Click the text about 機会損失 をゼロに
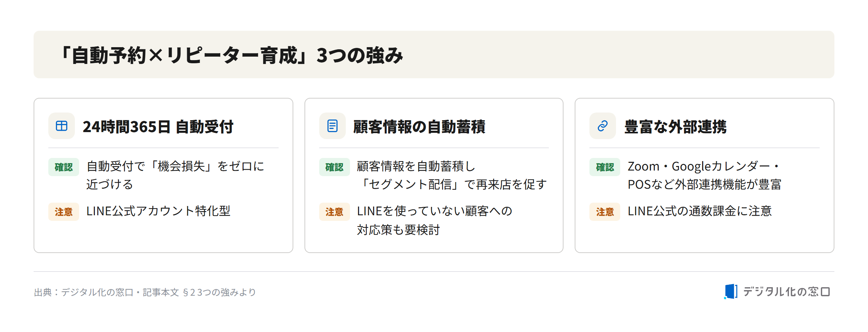 [175, 175]
